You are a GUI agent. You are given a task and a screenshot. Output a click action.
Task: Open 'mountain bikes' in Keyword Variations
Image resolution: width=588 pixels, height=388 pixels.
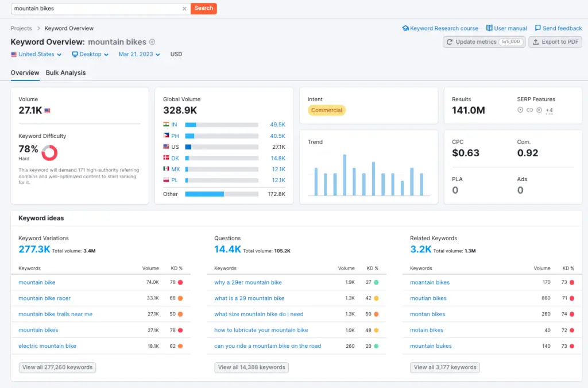coord(38,330)
